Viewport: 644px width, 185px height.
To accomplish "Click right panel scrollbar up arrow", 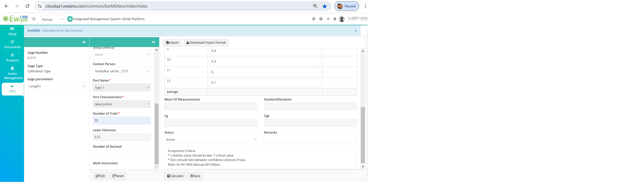I will pyautogui.click(x=363, y=51).
